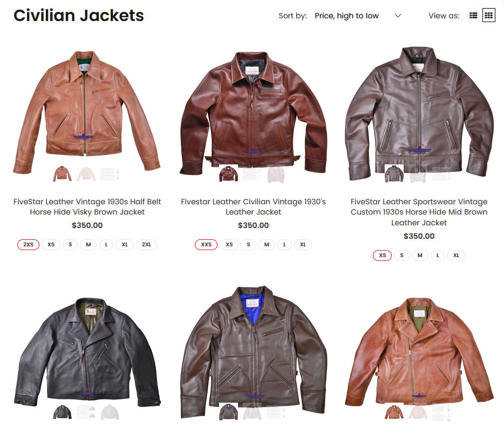The width and height of the screenshot is (504, 435).
Task: Open the Sort by price dropdown
Action: pyautogui.click(x=357, y=16)
